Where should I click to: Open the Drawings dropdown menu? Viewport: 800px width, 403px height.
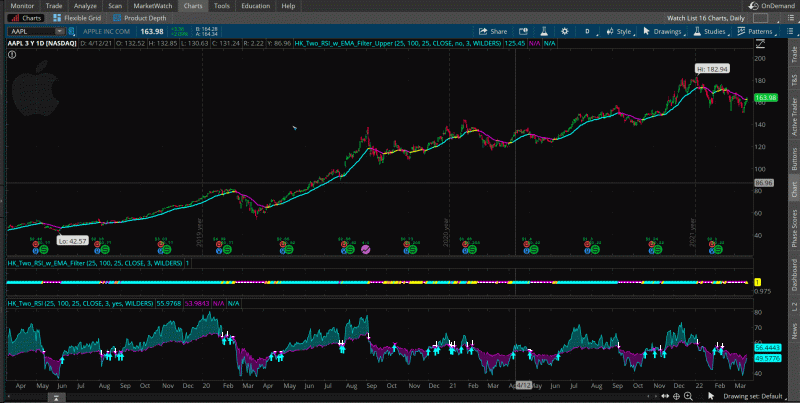664,31
